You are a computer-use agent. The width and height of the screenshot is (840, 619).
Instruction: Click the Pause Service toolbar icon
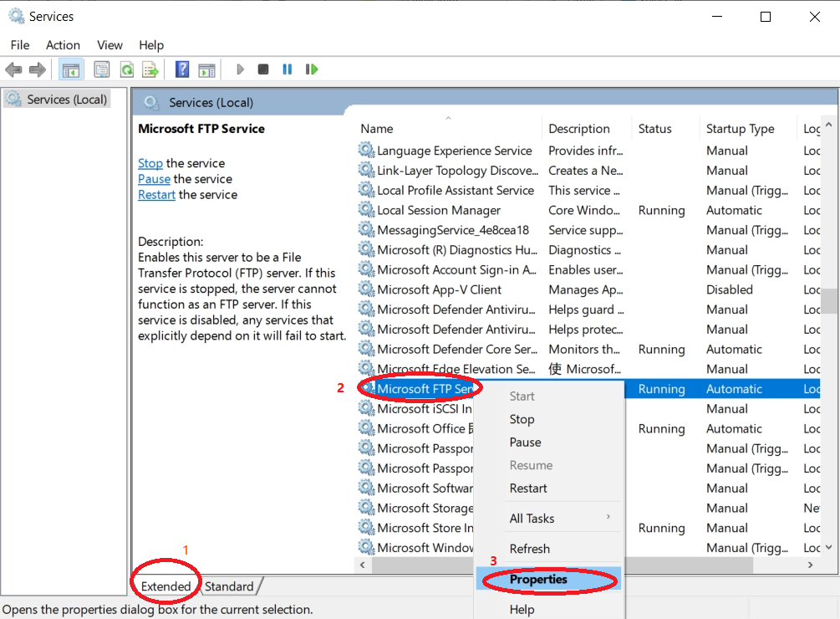point(288,69)
